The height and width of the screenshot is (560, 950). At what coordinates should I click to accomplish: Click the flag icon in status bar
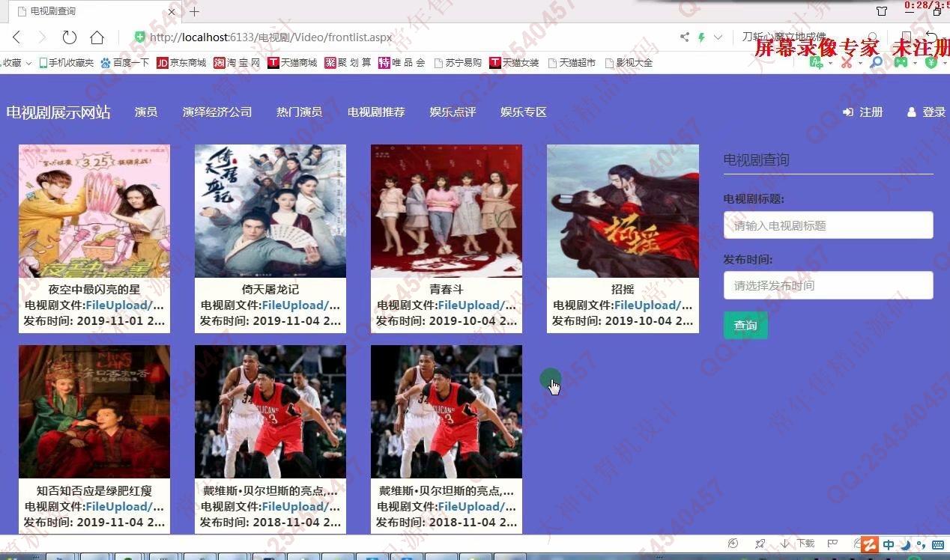click(832, 544)
